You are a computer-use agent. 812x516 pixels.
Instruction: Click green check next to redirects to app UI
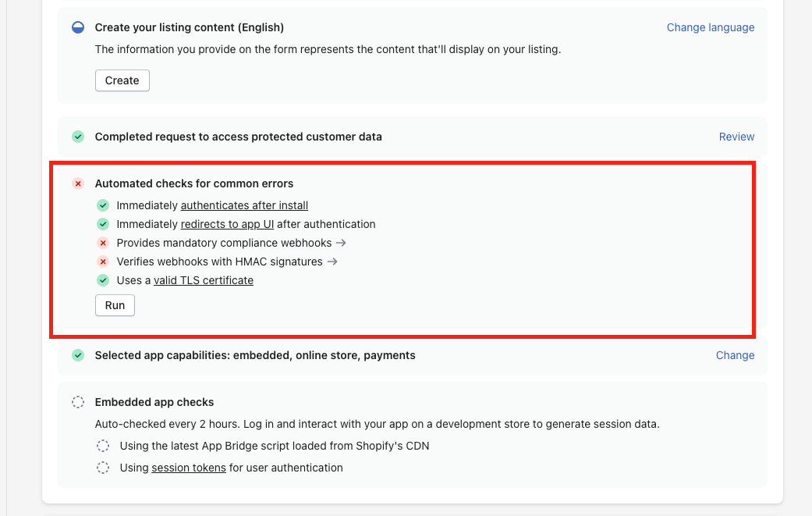103,224
